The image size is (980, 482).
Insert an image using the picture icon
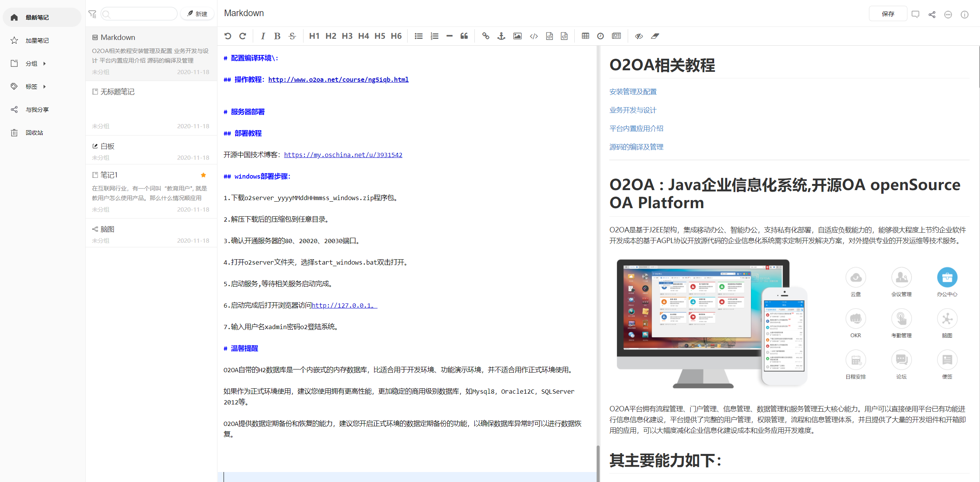point(517,36)
